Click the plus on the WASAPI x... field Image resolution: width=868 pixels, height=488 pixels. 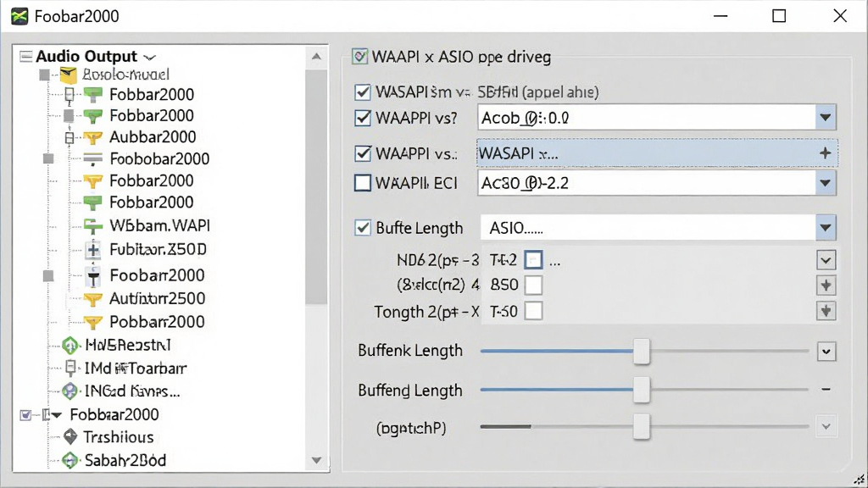coord(826,153)
